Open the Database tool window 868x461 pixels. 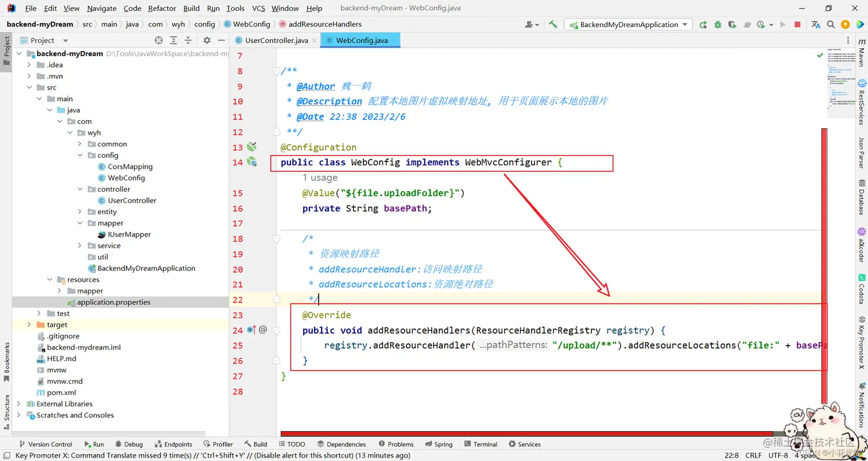pos(861,197)
